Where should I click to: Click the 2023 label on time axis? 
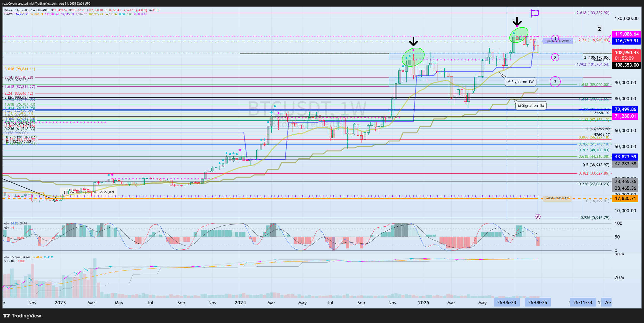pyautogui.click(x=60, y=302)
